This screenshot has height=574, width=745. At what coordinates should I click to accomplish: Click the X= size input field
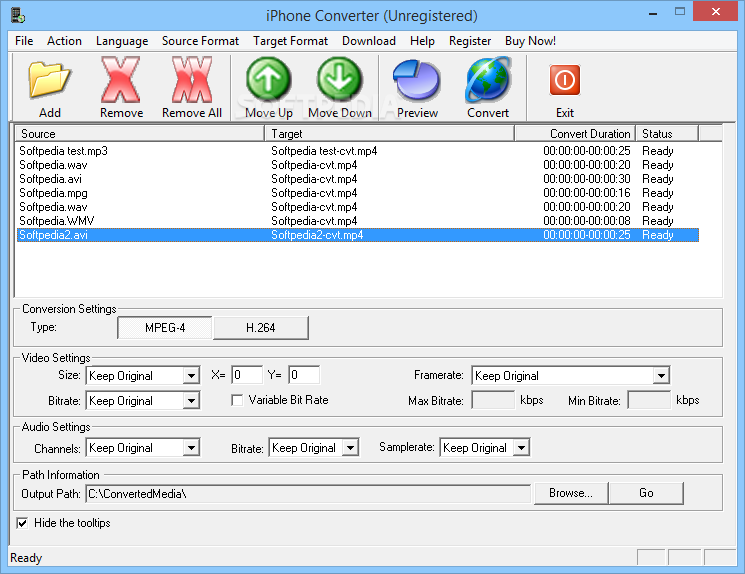[x=247, y=375]
